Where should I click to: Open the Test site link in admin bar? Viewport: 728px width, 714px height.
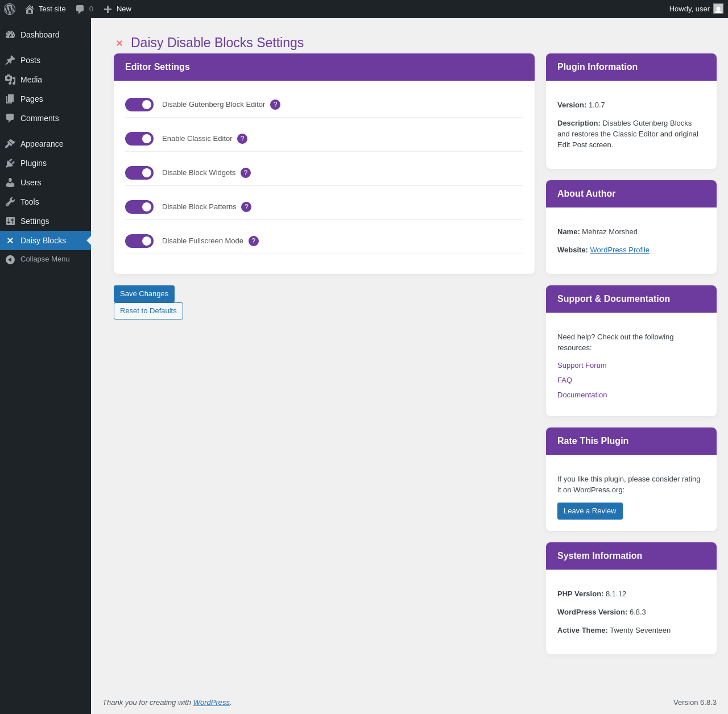pos(45,9)
